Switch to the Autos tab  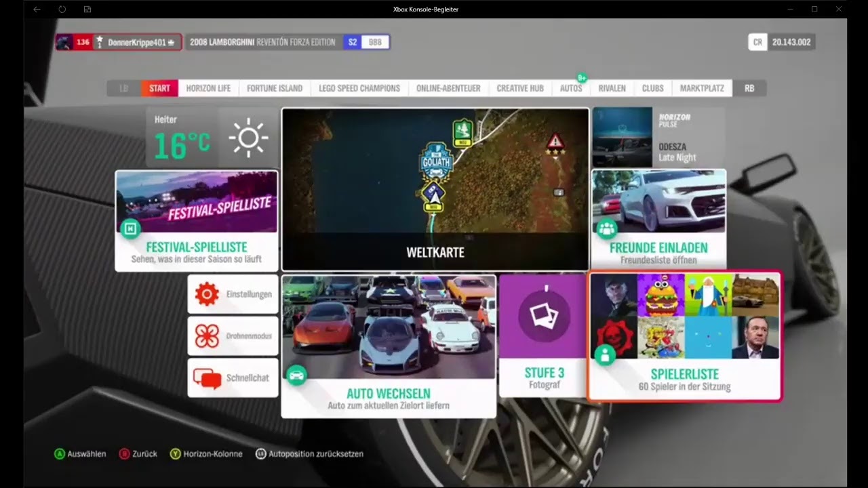(x=571, y=88)
